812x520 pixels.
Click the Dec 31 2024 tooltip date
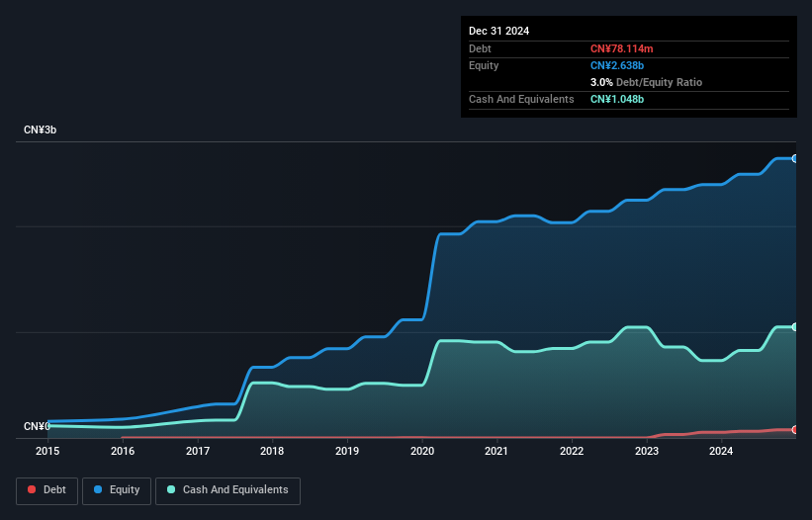coord(498,31)
